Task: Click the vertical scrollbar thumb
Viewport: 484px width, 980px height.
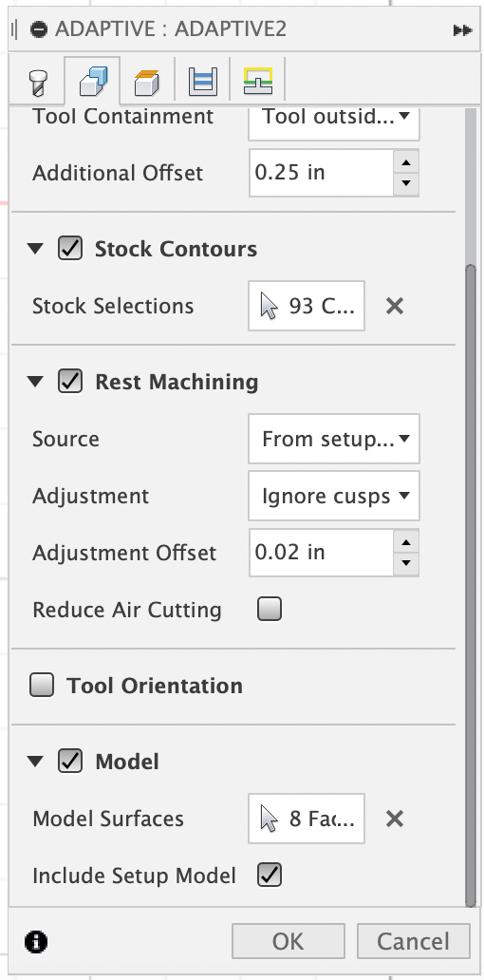Action: click(x=471, y=585)
